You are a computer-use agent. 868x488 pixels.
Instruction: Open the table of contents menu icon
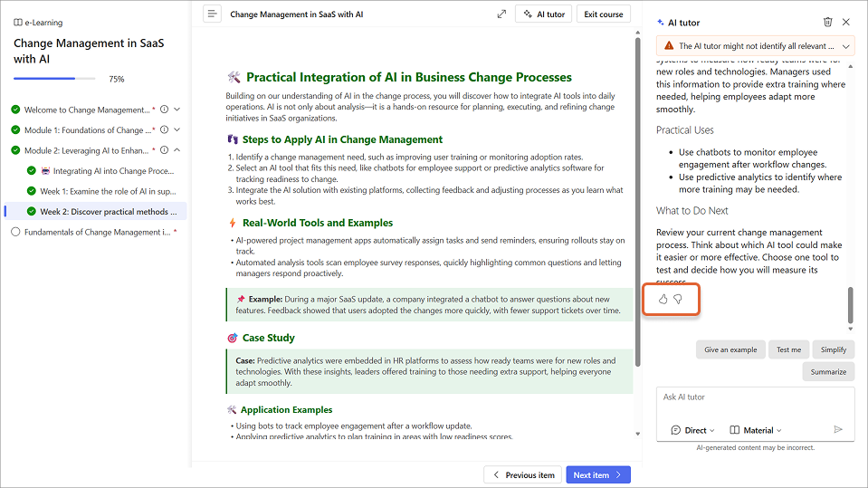tap(212, 14)
